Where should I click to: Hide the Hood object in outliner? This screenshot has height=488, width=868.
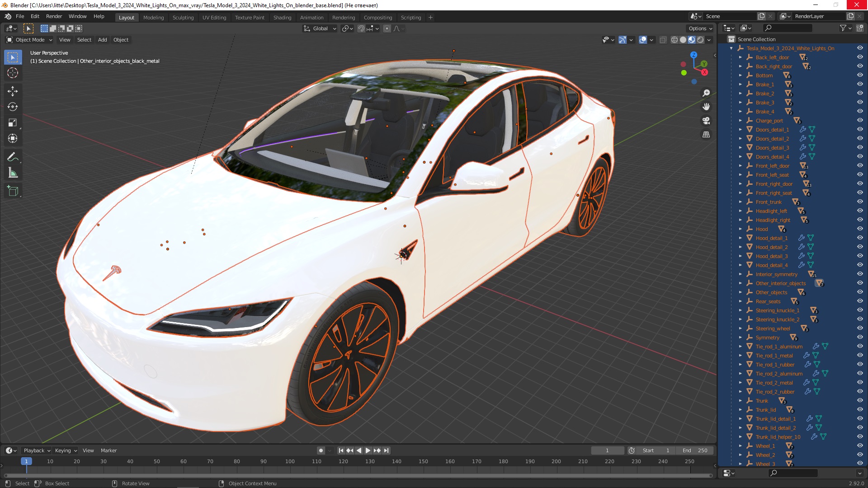(x=860, y=229)
